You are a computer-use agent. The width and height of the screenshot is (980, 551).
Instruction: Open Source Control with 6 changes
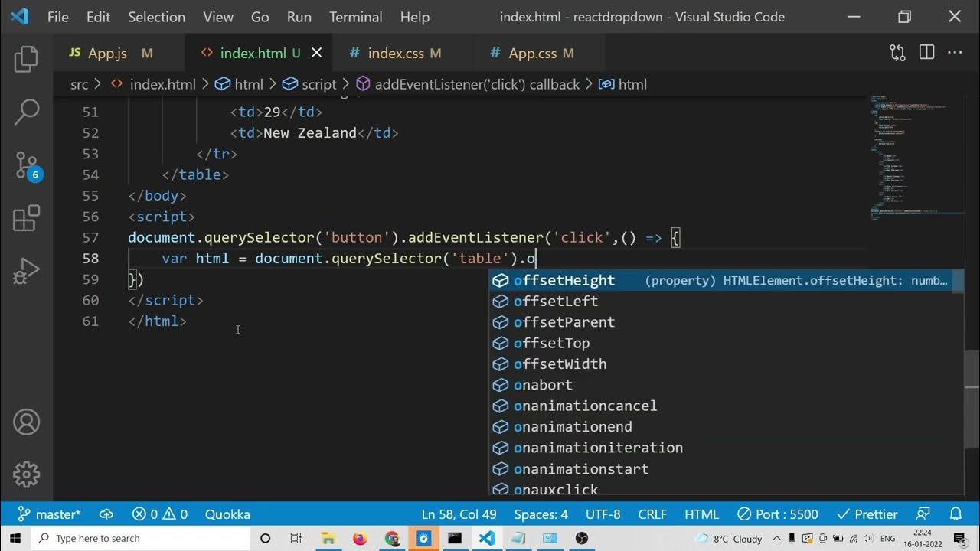point(26,165)
